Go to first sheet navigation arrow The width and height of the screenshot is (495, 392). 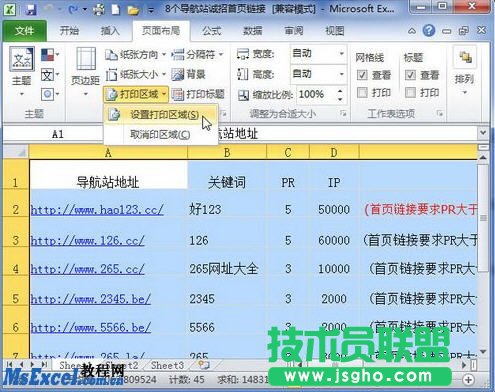point(10,365)
